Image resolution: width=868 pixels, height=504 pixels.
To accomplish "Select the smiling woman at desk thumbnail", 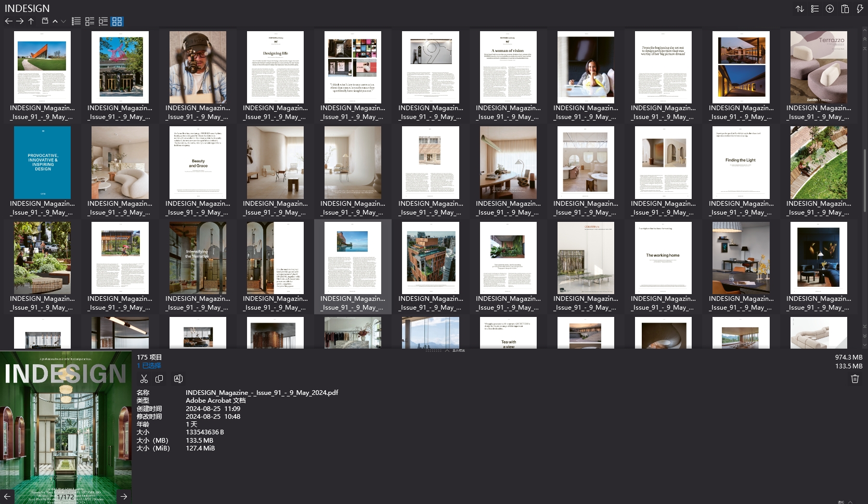I will (x=586, y=67).
